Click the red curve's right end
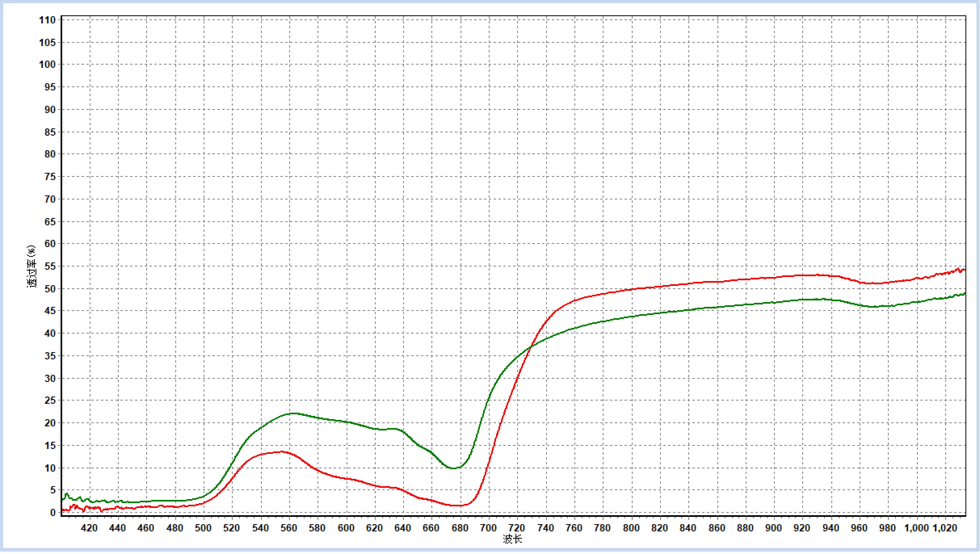 965,269
